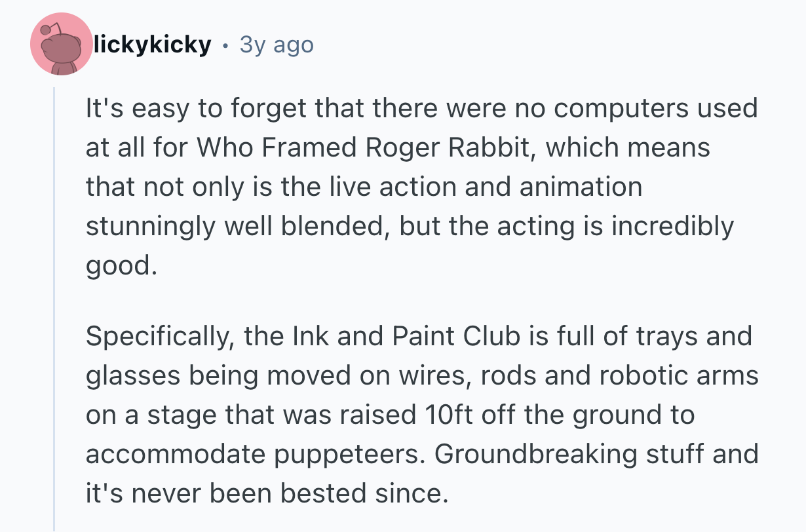This screenshot has width=806, height=532.
Task: Click the "3y ago" comment timestamp
Action: click(277, 45)
